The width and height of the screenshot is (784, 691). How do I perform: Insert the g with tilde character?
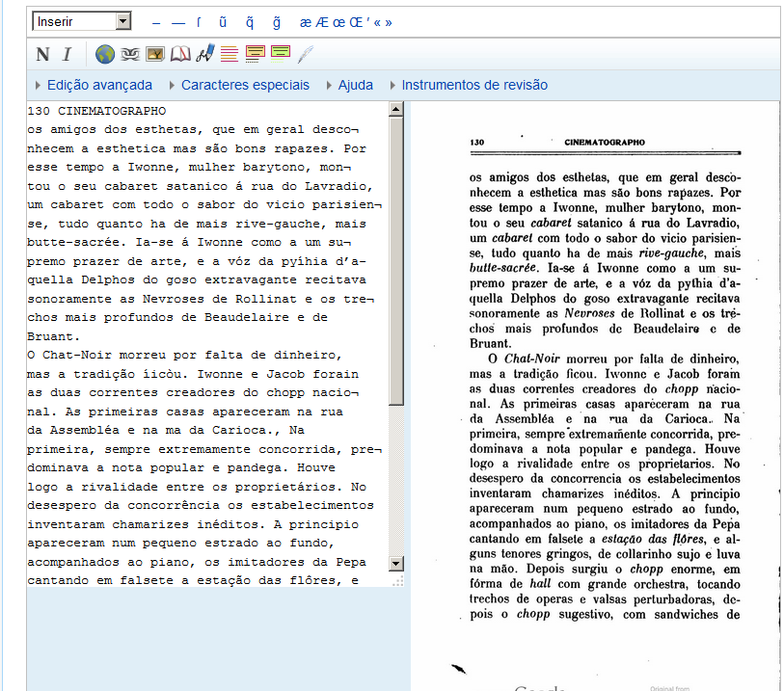coord(277,22)
